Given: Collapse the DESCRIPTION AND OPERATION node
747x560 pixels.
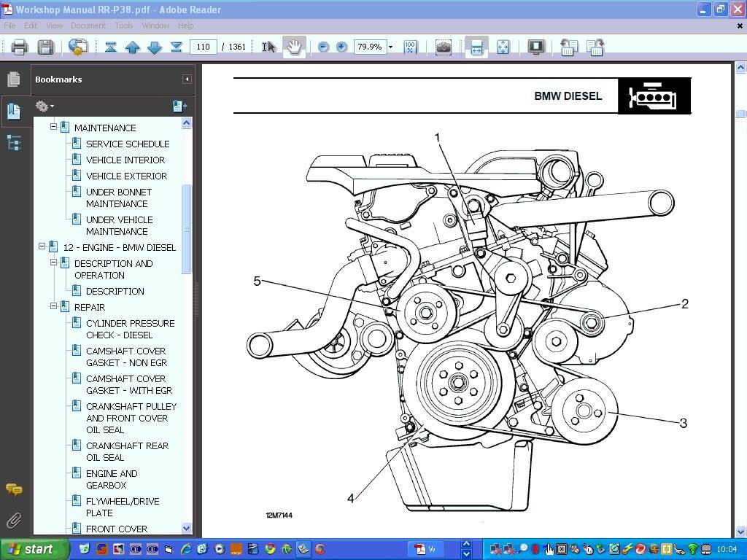Looking at the screenshot, I should pyautogui.click(x=53, y=262).
